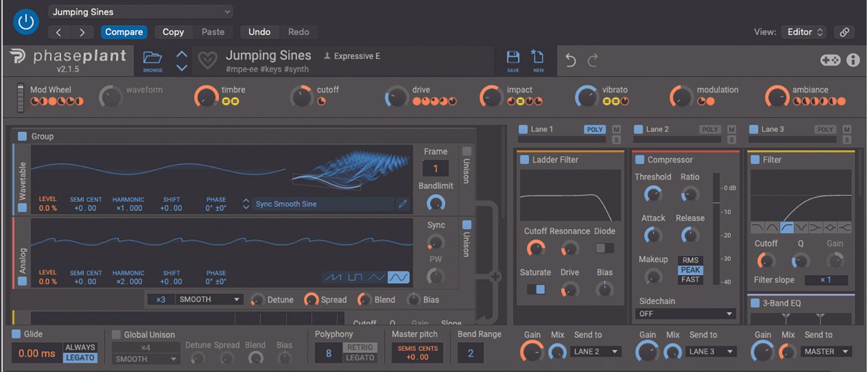This screenshot has height=372, width=868.
Task: Open the Send to MASTER dropdown
Action: tap(826, 352)
